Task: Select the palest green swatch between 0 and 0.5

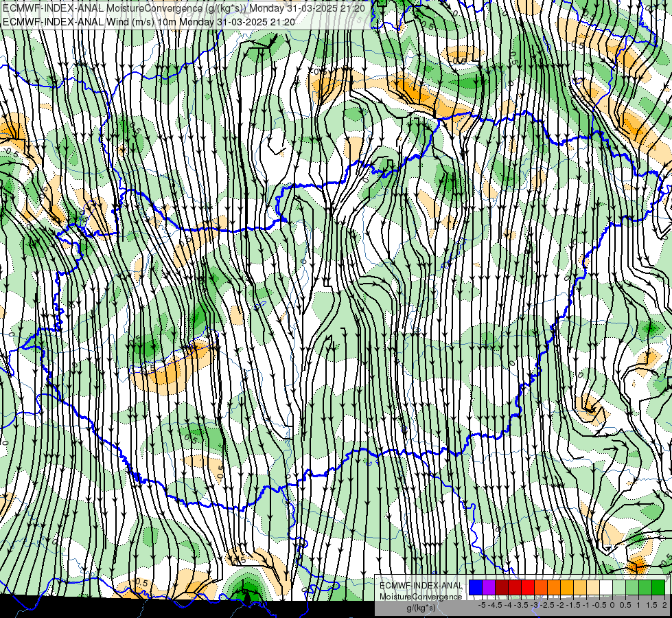Action: pos(619,588)
